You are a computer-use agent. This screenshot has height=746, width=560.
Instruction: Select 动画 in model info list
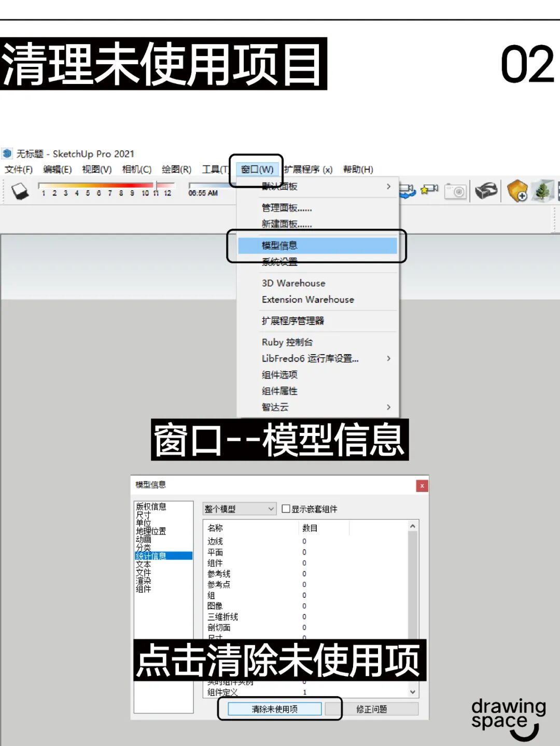click(x=144, y=539)
